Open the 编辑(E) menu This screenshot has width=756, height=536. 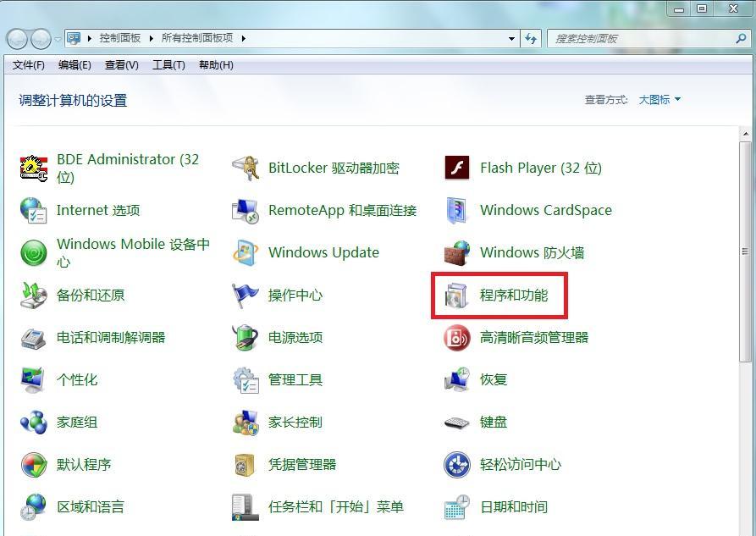74,64
